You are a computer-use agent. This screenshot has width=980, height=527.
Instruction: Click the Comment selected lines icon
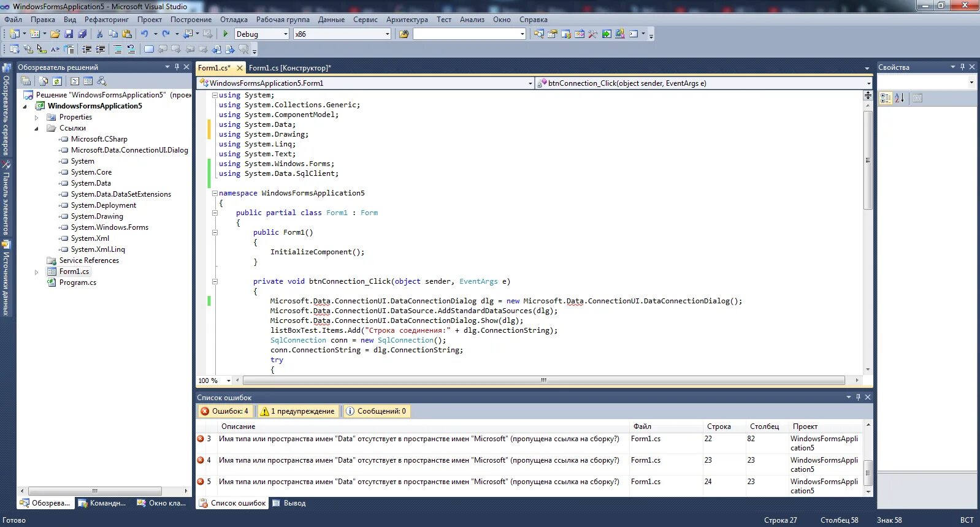click(118, 49)
